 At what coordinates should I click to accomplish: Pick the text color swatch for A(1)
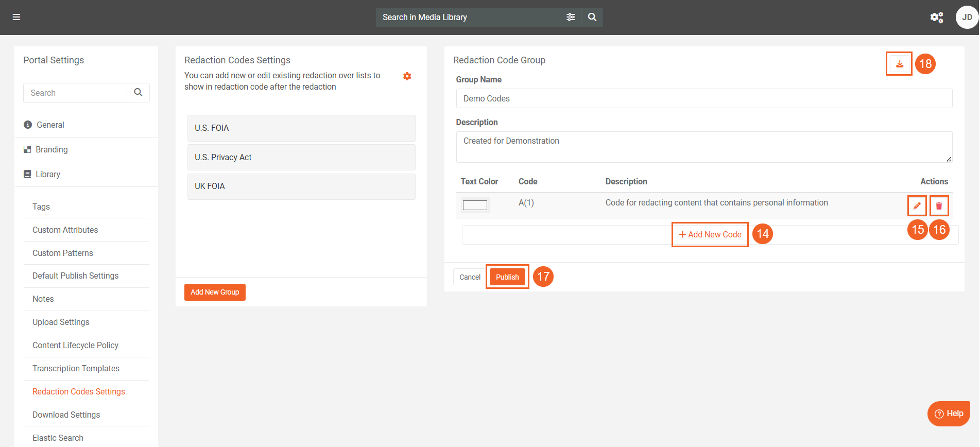tap(475, 205)
